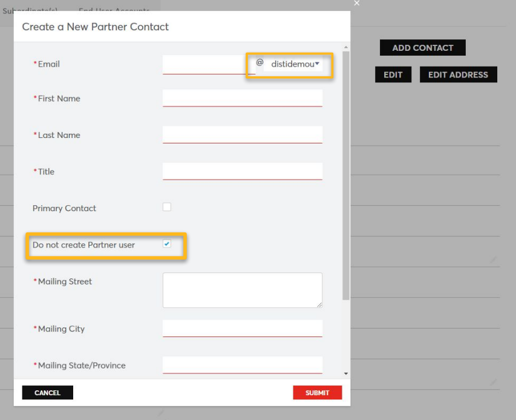
Task: Focus the First Name field
Action: 242,98
